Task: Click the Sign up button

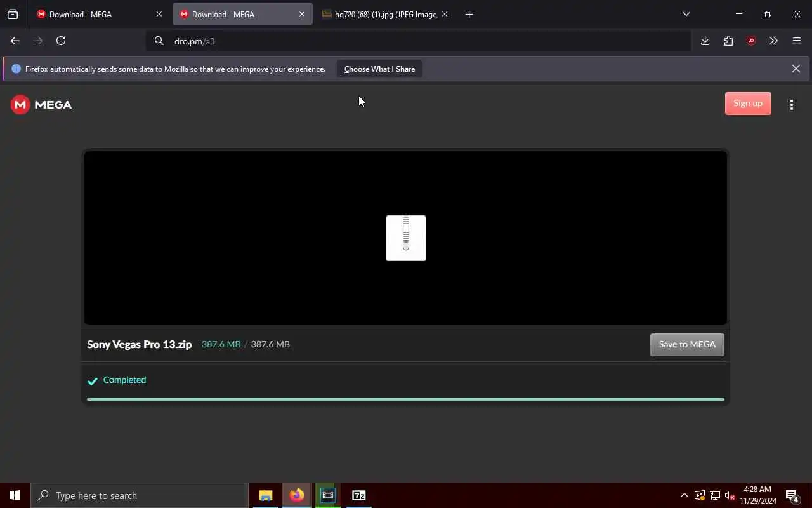Action: pyautogui.click(x=748, y=104)
